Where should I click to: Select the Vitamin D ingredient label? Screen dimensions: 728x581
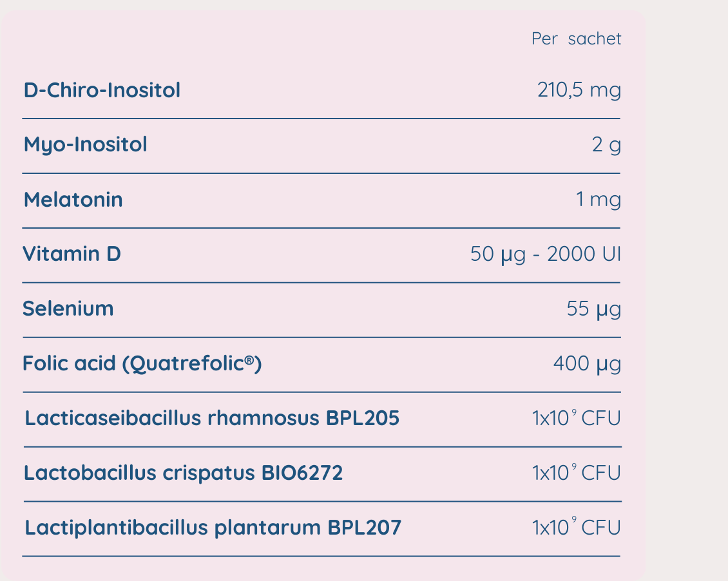click(x=72, y=254)
